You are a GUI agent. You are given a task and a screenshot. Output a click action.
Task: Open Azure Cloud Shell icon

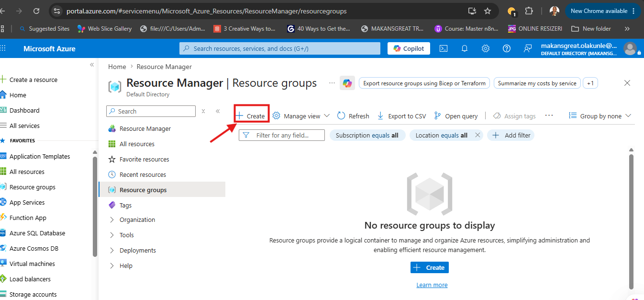(444, 48)
